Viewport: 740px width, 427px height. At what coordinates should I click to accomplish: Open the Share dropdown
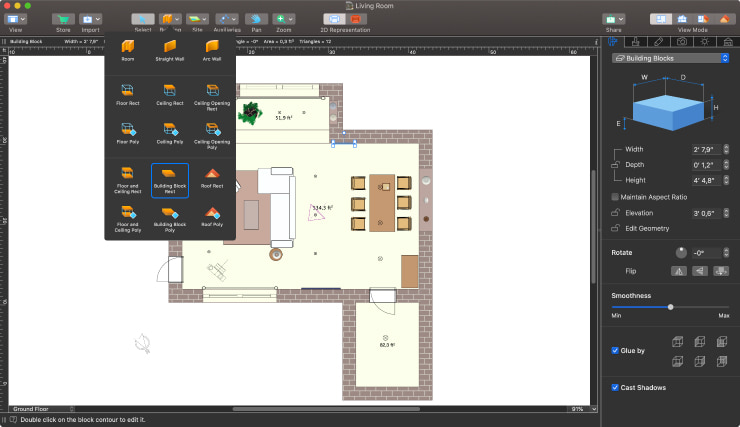click(x=614, y=19)
